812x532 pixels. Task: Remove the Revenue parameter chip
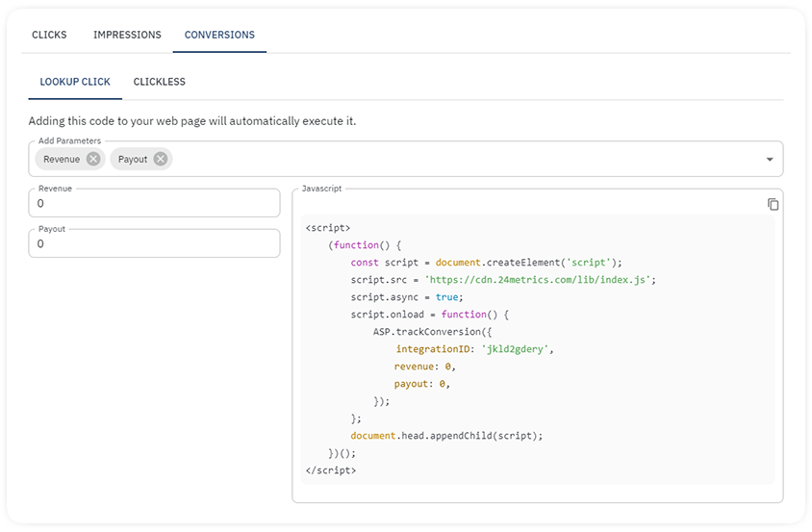pyautogui.click(x=93, y=159)
